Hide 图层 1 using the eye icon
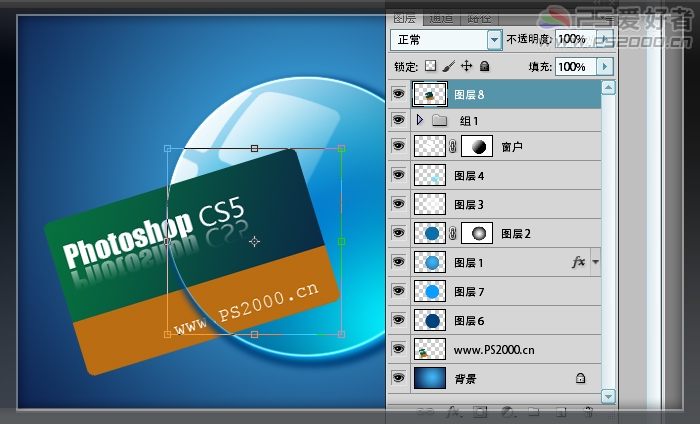 [398, 262]
